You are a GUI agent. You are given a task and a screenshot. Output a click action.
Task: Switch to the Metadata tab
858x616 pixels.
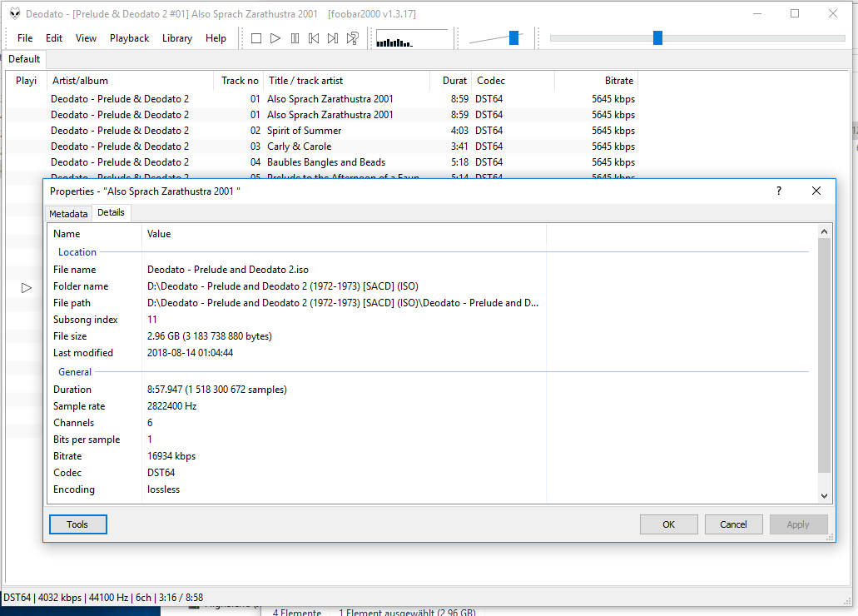[68, 214]
